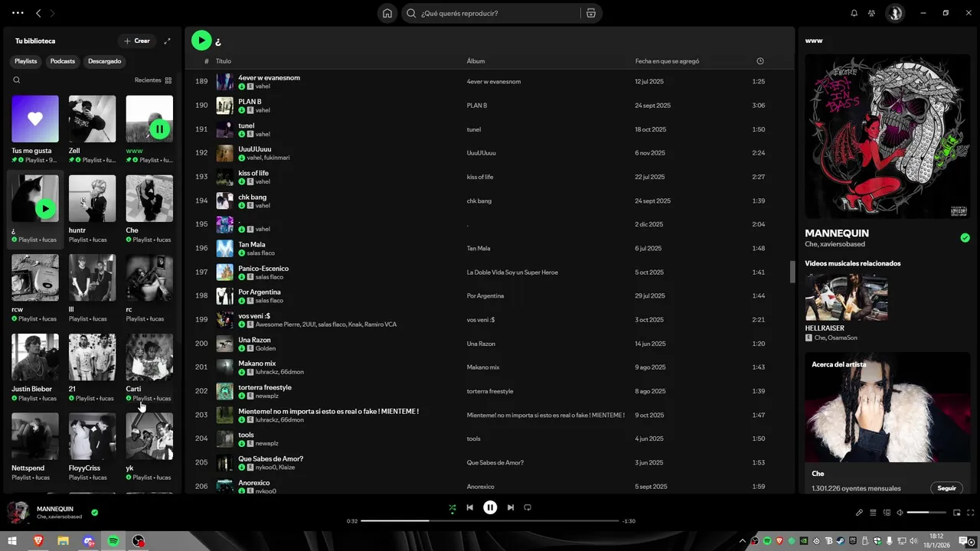The height and width of the screenshot is (551, 980).
Task: Open connect to a device icon
Action: 887,513
